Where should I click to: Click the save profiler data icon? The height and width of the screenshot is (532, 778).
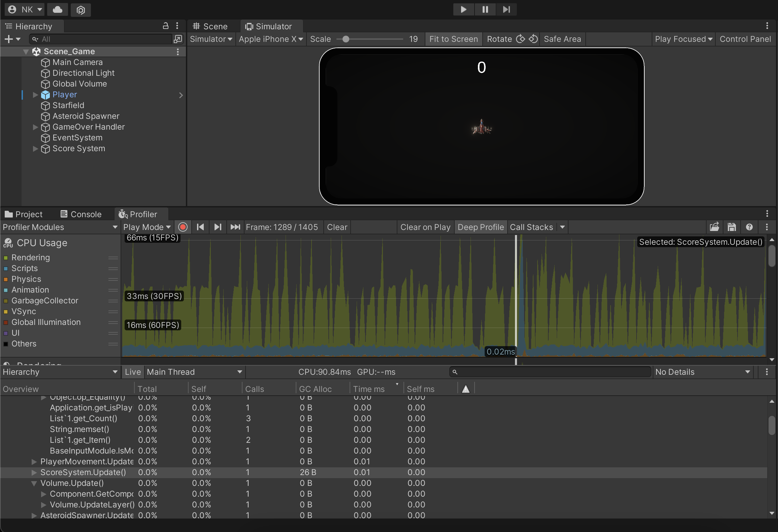(x=732, y=227)
